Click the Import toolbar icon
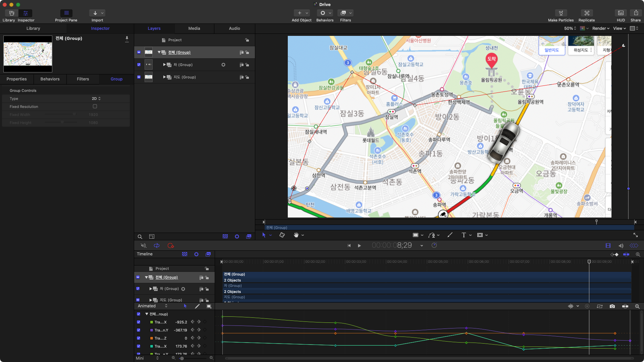The image size is (644, 362). tap(95, 13)
